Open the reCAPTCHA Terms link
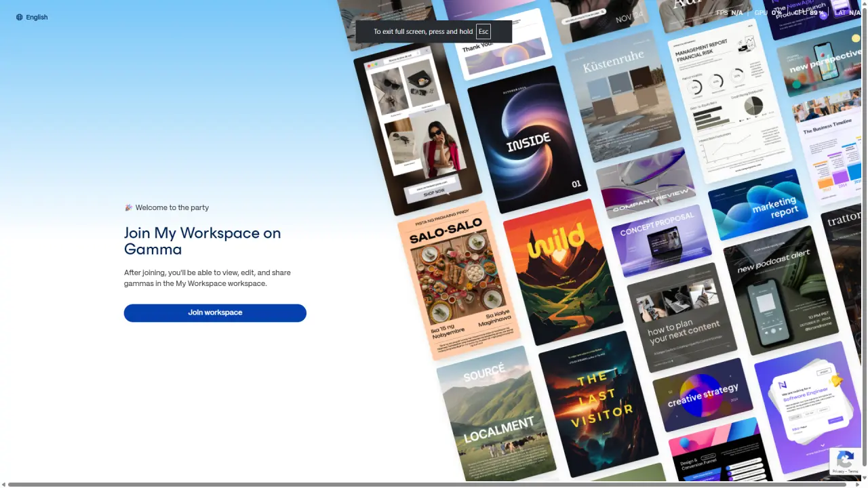The width and height of the screenshot is (868, 488). [853, 471]
